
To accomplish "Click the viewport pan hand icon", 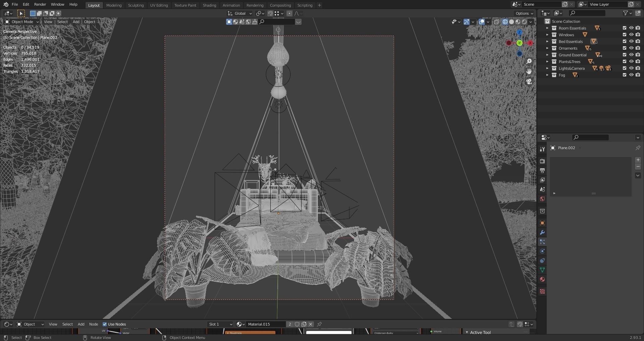I will click(529, 71).
